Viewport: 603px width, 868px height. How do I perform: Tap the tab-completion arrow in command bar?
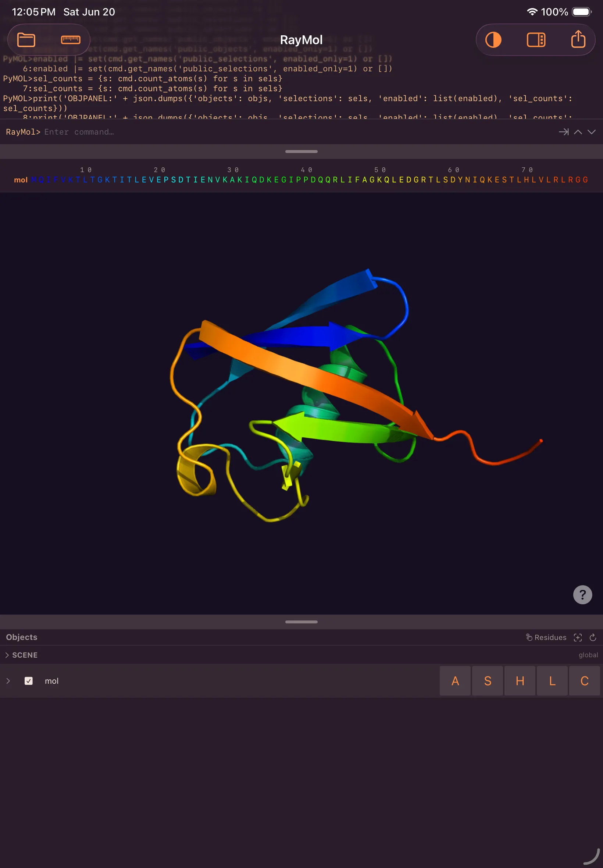(x=563, y=132)
